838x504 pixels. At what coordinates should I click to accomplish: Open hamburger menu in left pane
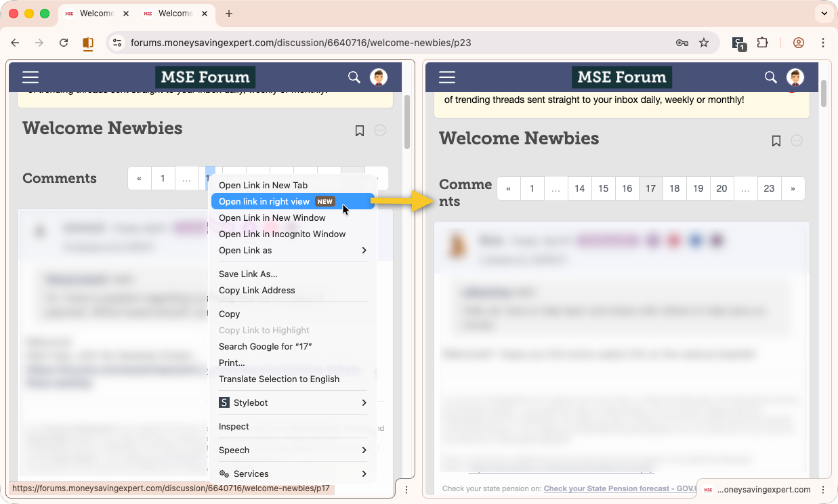[x=30, y=77]
